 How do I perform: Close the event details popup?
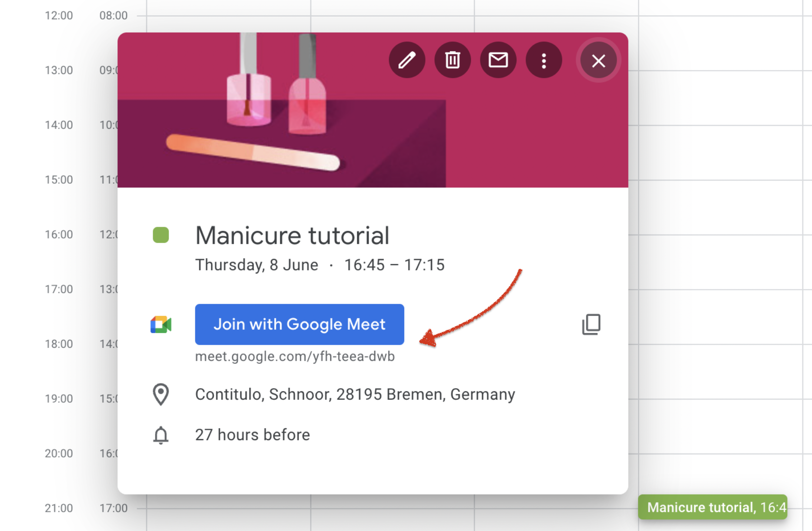(599, 60)
